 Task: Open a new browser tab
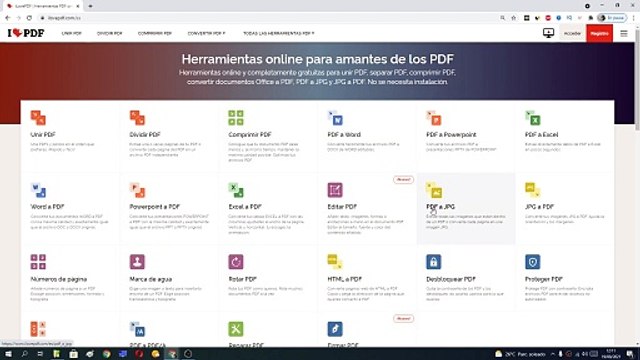tap(90, 6)
